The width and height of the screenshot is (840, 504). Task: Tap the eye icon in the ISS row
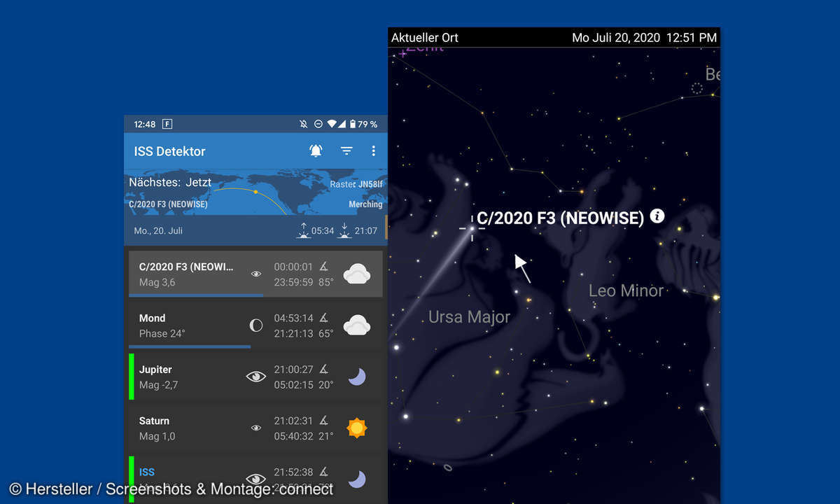[x=256, y=479]
